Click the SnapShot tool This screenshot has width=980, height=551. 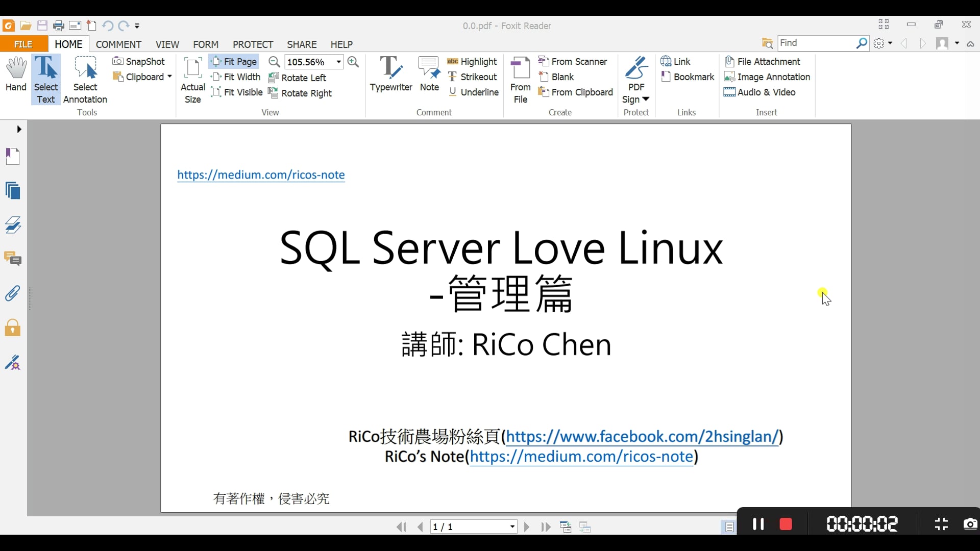point(139,61)
